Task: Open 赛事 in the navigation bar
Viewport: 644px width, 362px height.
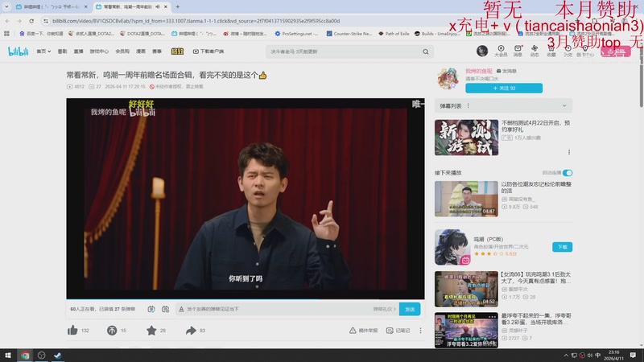Action: [157, 51]
